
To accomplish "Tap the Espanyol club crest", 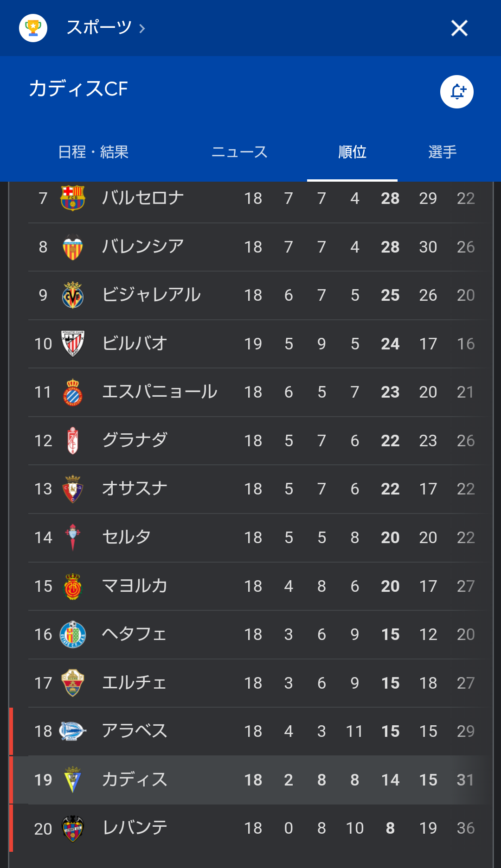I will click(73, 392).
